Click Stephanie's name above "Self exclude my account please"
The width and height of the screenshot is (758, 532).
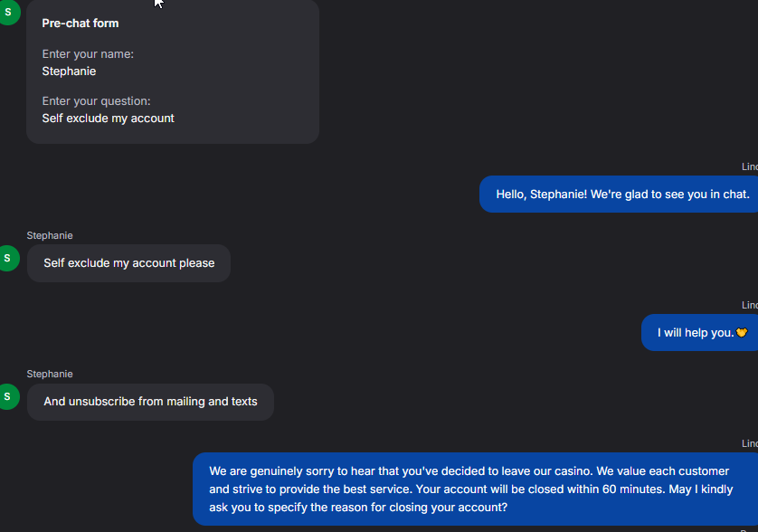click(x=50, y=235)
